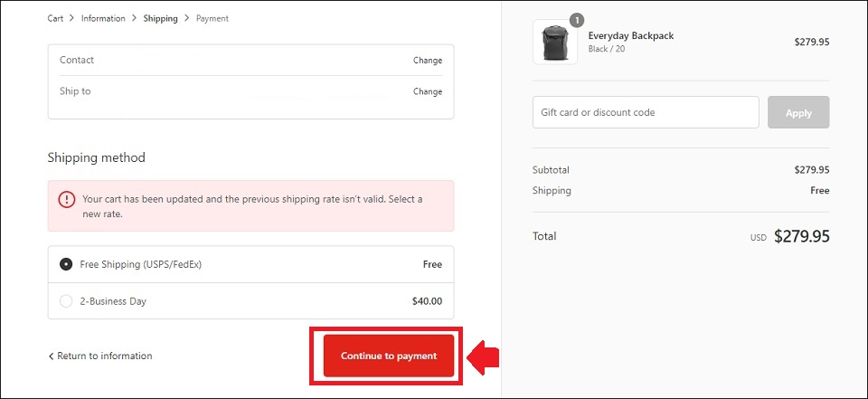The width and height of the screenshot is (868, 399).
Task: Open the Information breadcrumb step
Action: click(x=103, y=18)
